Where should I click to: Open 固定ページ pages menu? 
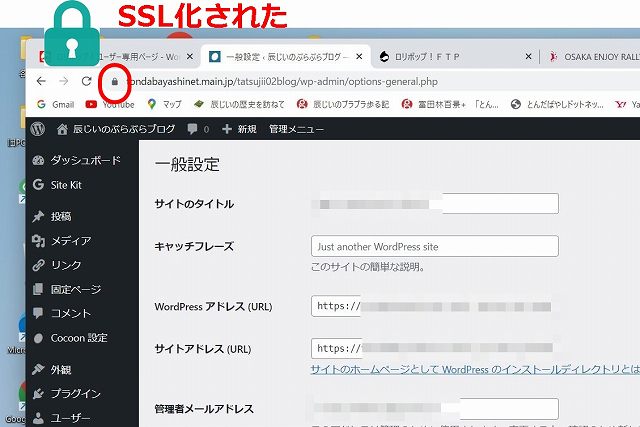[75, 289]
